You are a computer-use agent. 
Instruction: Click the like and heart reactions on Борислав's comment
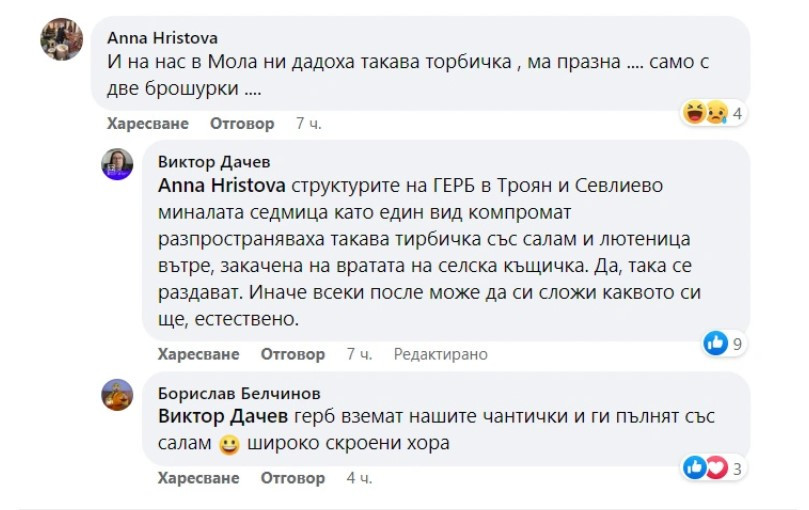coord(705,467)
